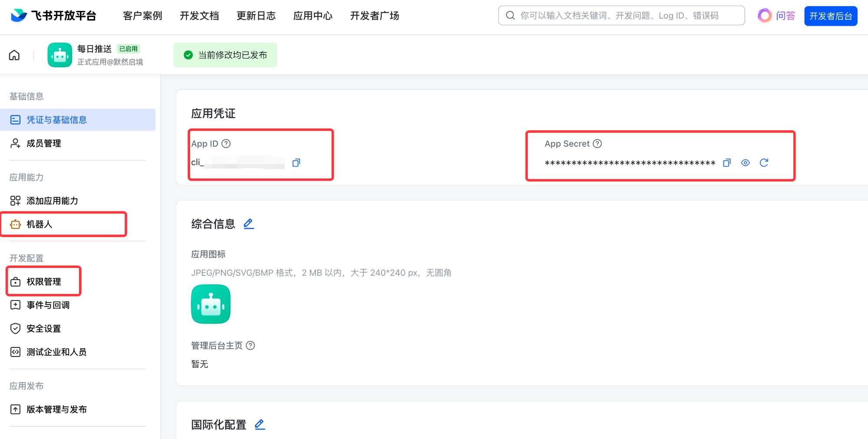Select 凭证与基础信息 in sidebar
868x439 pixels.
(x=78, y=120)
